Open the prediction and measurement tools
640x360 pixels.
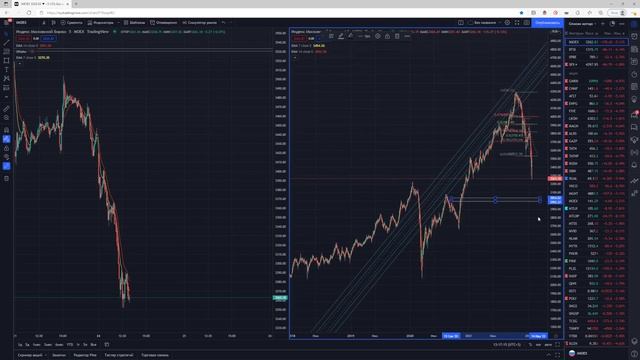6,87
